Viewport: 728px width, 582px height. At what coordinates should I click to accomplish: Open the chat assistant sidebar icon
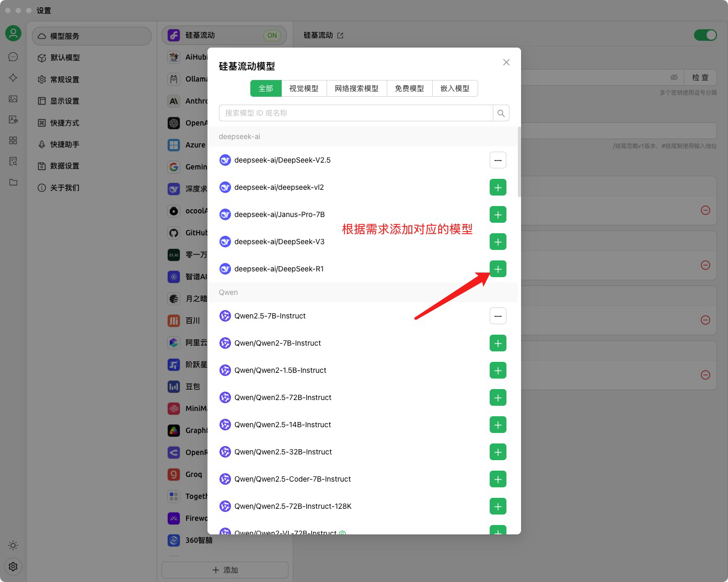pyautogui.click(x=13, y=57)
